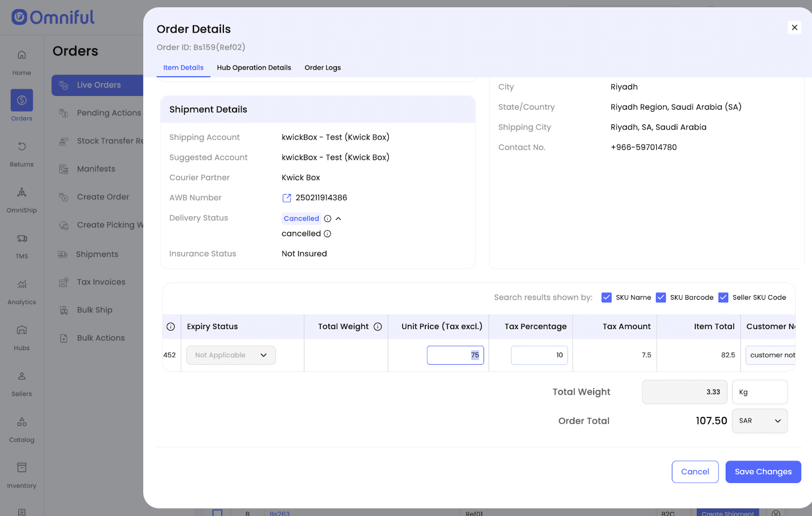The width and height of the screenshot is (812, 516).
Task: Open the SAR currency dropdown
Action: coord(759,421)
